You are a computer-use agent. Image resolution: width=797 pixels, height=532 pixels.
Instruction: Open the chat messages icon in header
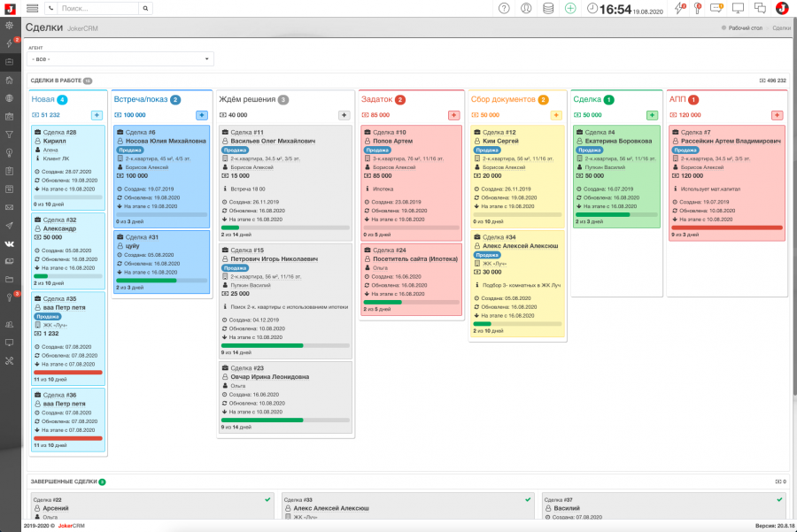pos(760,8)
